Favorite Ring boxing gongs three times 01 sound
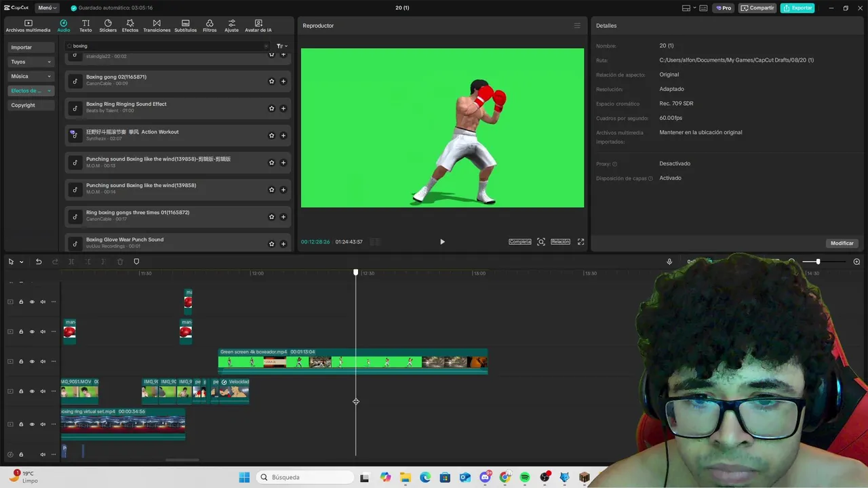This screenshot has width=868, height=488. click(x=271, y=217)
